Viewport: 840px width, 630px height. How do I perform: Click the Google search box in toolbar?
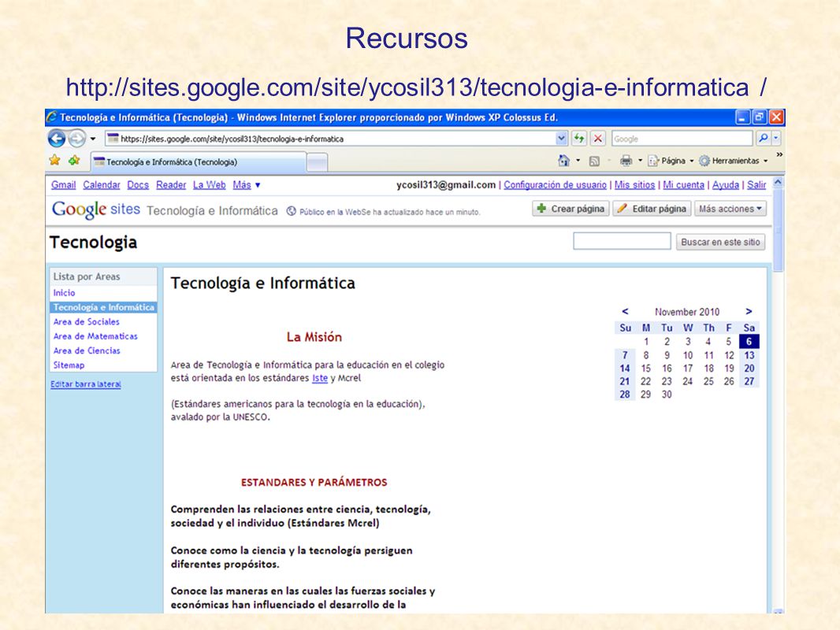682,139
